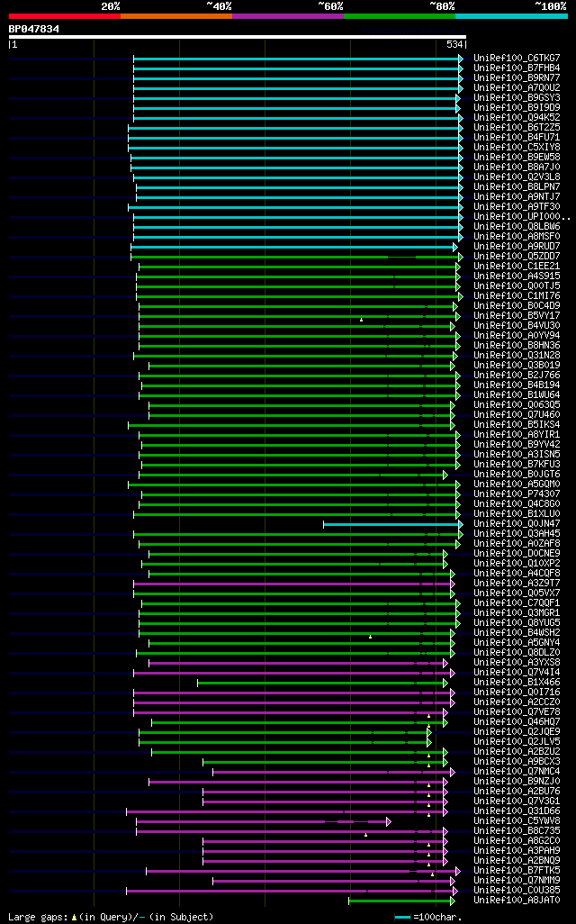Select label UniRef100_A3Z9T7

517,584
